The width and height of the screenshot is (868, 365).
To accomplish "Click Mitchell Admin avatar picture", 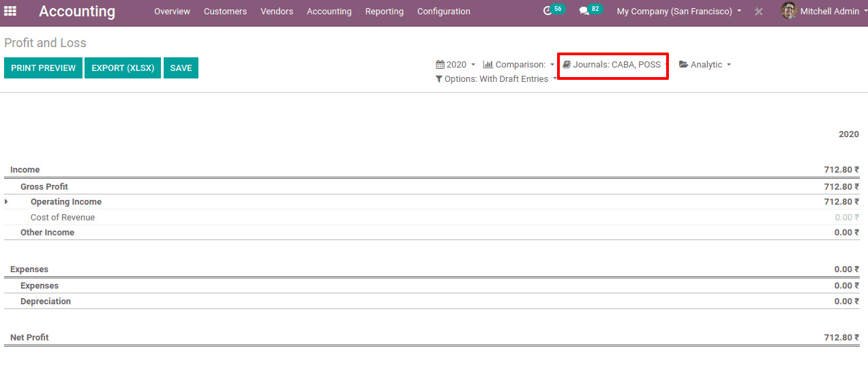I will click(789, 11).
